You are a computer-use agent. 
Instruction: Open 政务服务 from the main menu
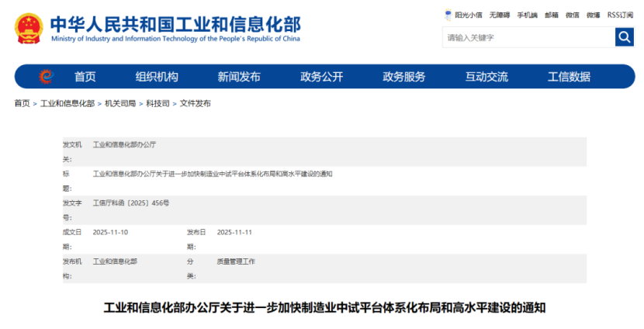[x=403, y=77]
